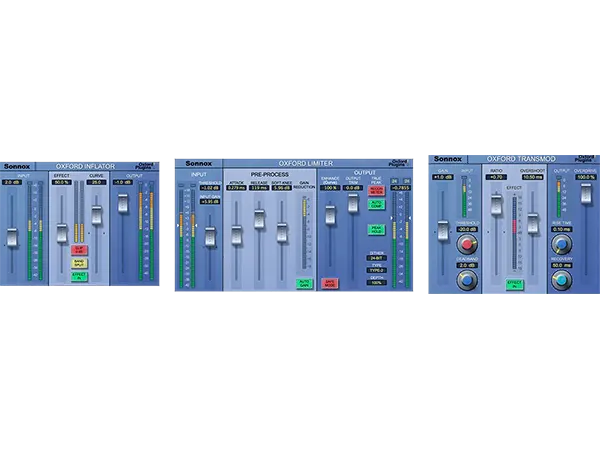This screenshot has width=600, height=450.
Task: Click the Limiter Enhance fader handle
Action: click(330, 215)
